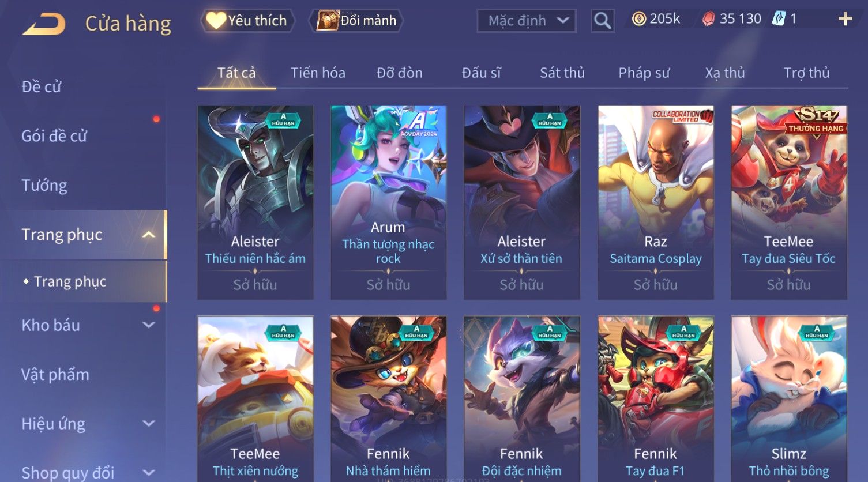Click the gold coin balance icon

[x=638, y=19]
